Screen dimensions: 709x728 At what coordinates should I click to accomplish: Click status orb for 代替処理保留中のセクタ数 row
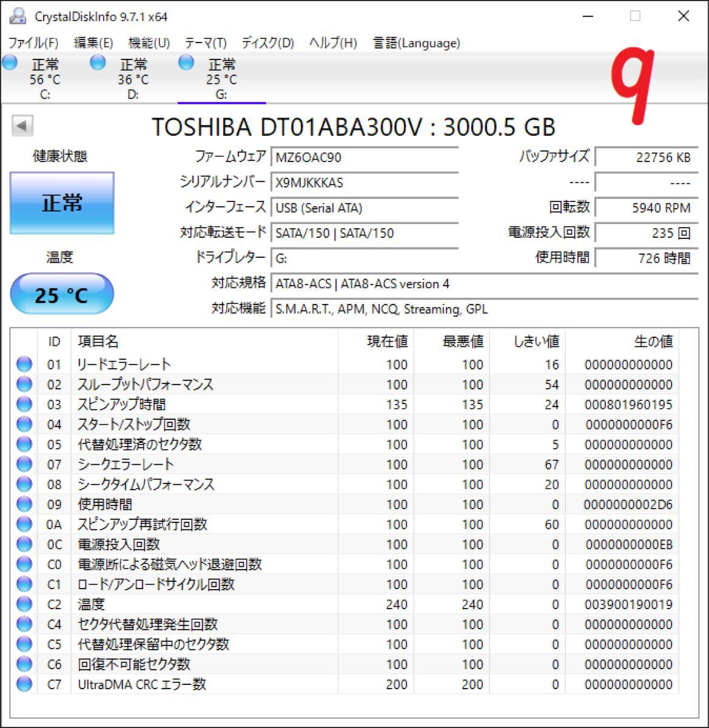coord(24,645)
